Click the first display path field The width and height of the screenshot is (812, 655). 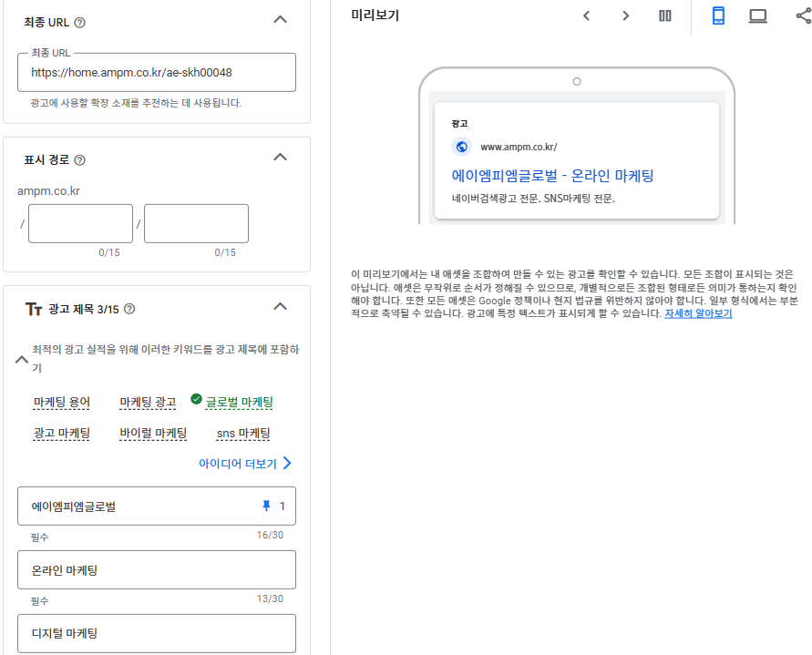[81, 224]
